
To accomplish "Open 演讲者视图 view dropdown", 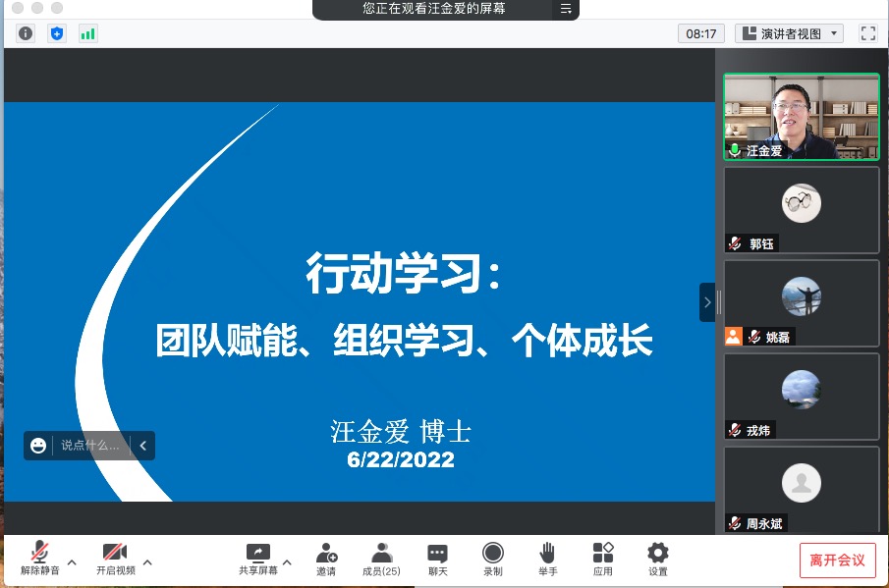I will point(789,34).
